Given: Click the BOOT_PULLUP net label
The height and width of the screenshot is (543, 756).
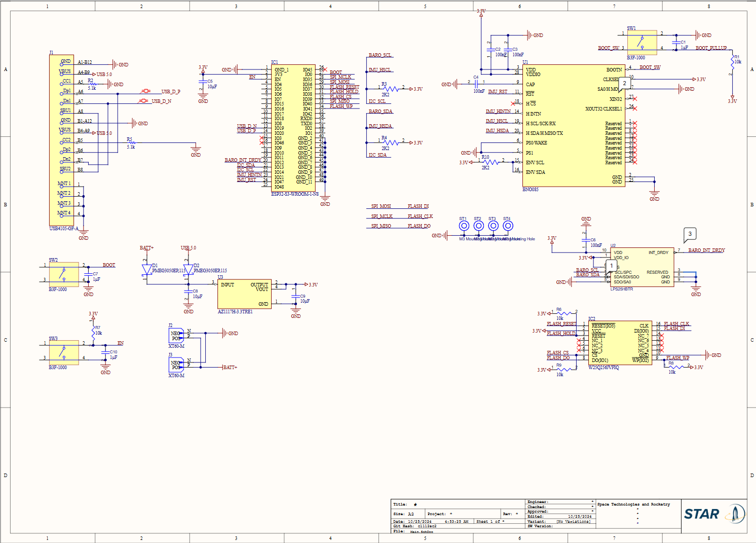Looking at the screenshot, I should point(711,48).
